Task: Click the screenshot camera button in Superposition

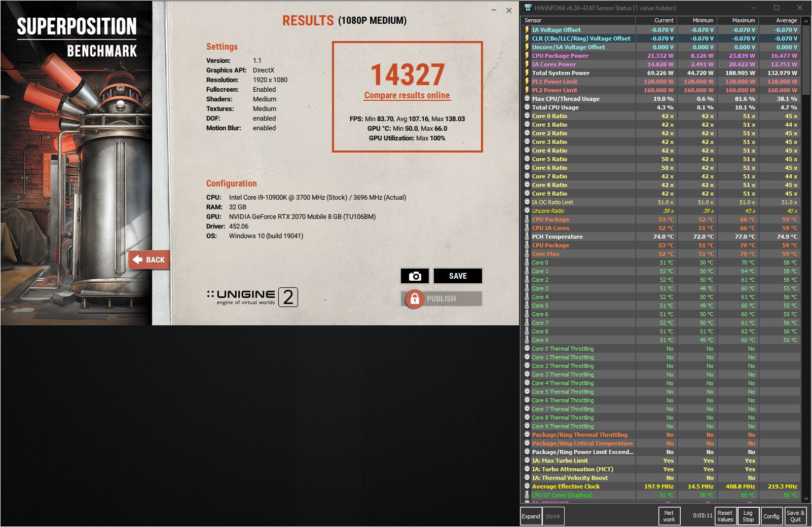Action: pyautogui.click(x=415, y=276)
